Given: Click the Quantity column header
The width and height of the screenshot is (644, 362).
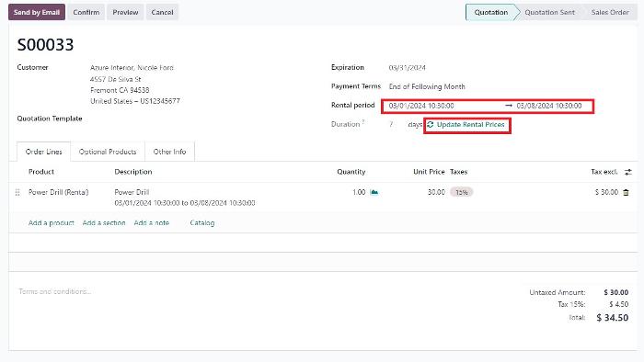Looking at the screenshot, I should (351, 172).
